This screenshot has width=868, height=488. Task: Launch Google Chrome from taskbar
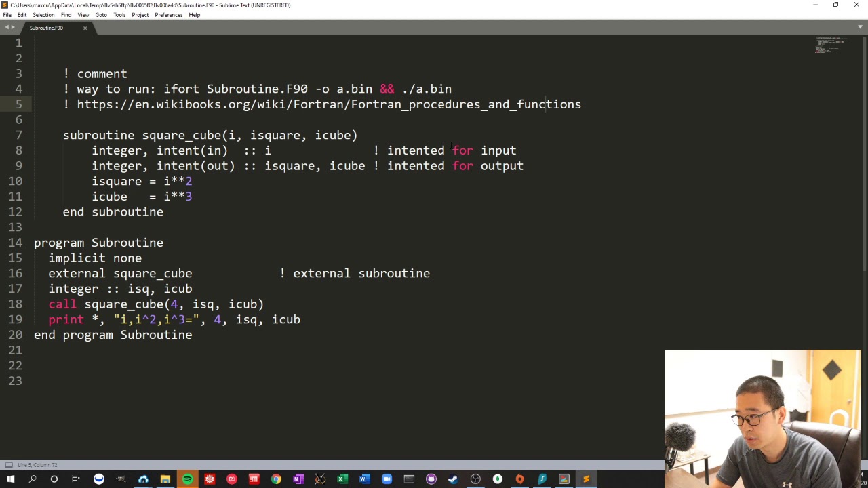click(x=276, y=479)
